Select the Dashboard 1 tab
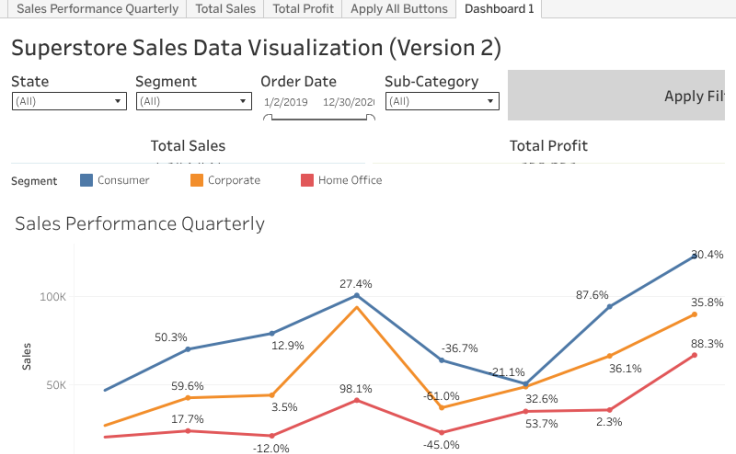The image size is (736, 454). [x=499, y=9]
